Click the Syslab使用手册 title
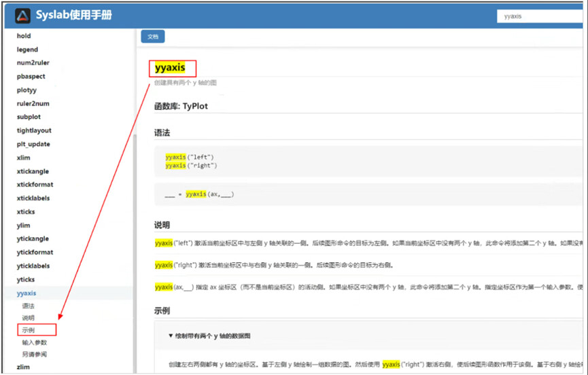Viewport: 588px width, 375px height. (74, 16)
